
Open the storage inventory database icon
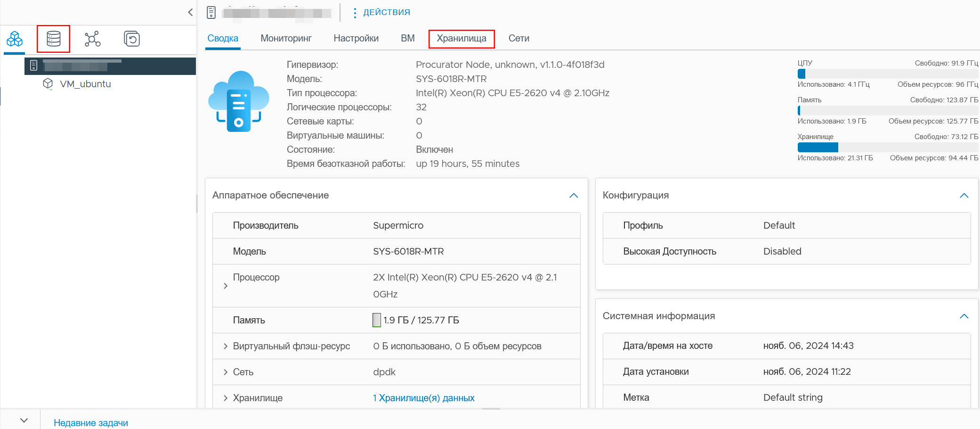point(54,39)
